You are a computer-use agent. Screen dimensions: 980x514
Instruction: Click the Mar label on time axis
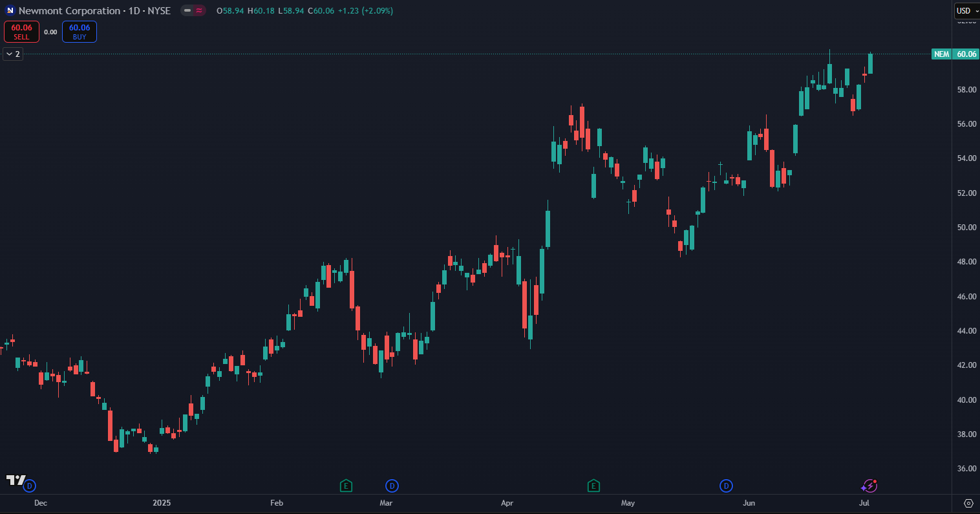click(x=386, y=503)
